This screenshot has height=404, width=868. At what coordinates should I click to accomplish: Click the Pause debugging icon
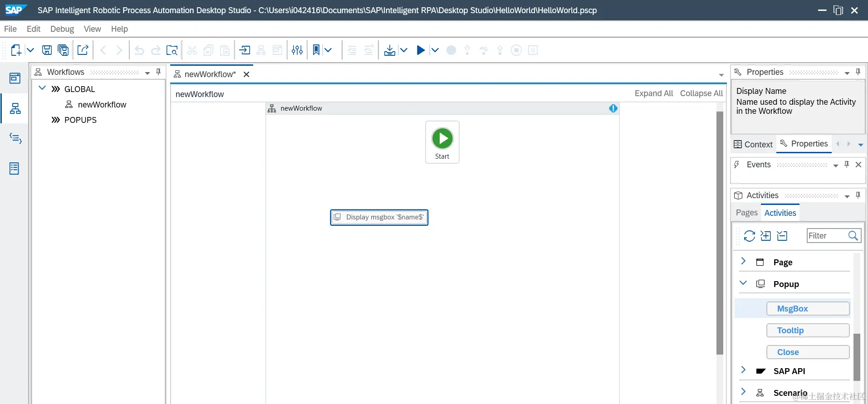(533, 50)
